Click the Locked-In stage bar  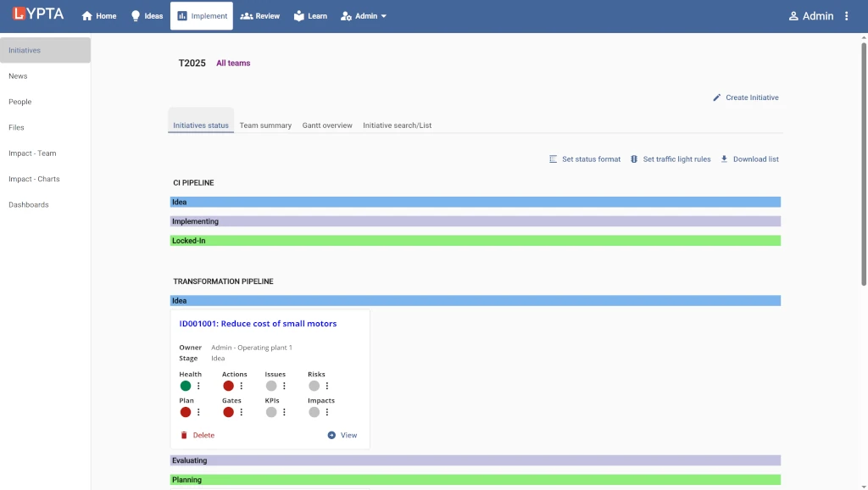pos(475,241)
